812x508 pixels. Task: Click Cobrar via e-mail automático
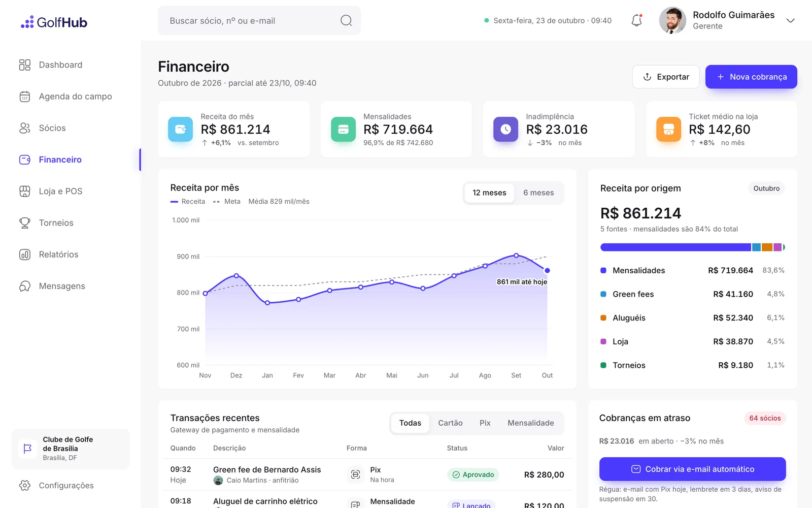tap(692, 469)
